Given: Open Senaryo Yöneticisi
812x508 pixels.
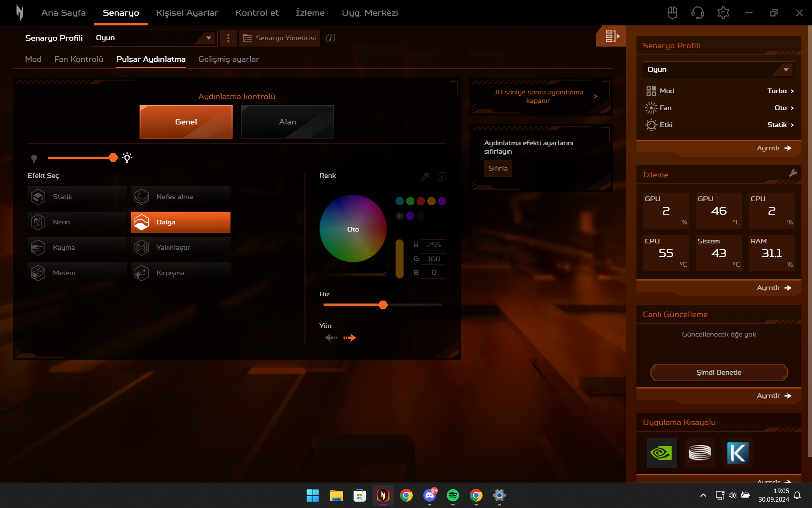Looking at the screenshot, I should [280, 38].
